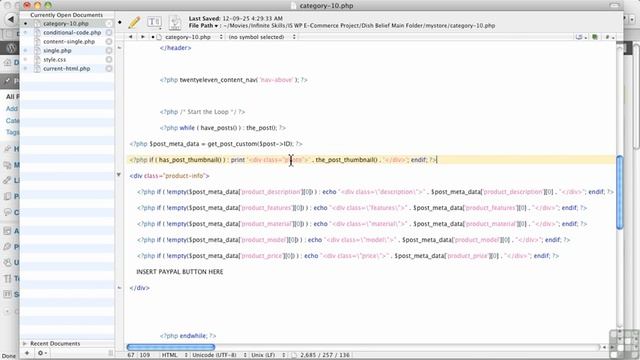Open the Unicode (UTF-8) encoding popup
This screenshot has height=360, width=640.
pyautogui.click(x=219, y=355)
